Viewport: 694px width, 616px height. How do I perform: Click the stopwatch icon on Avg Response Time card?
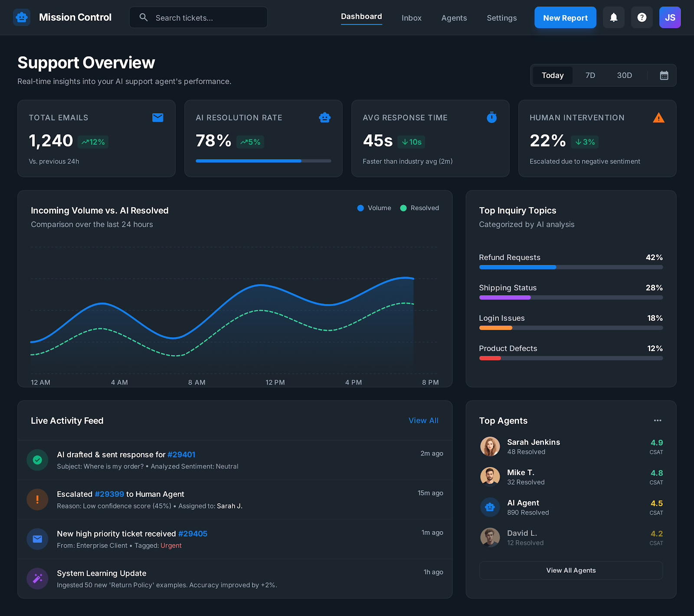point(491,117)
